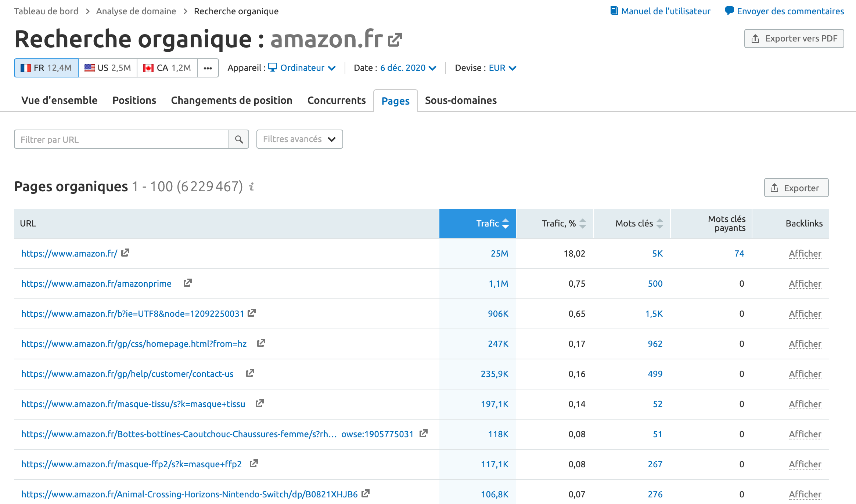Open external link icon for masque-tissu URL
Image resolution: width=856 pixels, height=504 pixels.
coord(260,403)
